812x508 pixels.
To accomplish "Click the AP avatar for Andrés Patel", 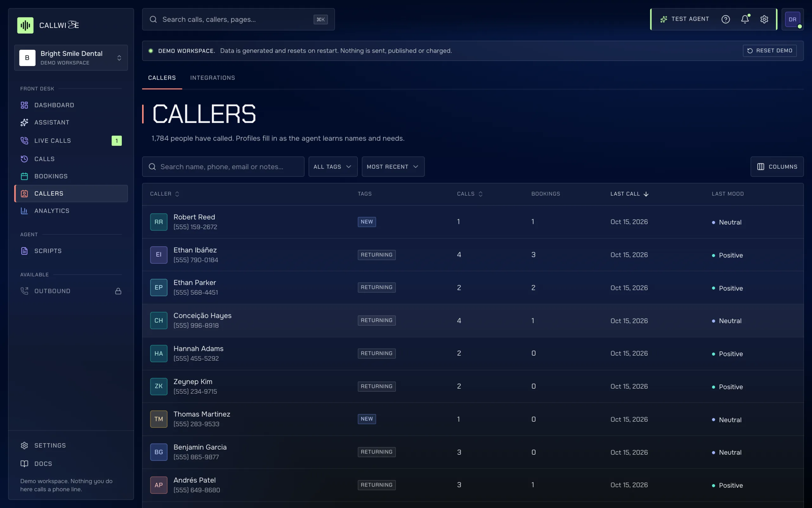I will 159,485.
